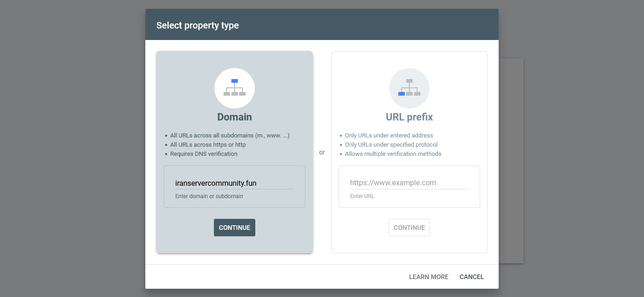Click the 'Enter URL' helper label
Viewport: 644px width, 297px height.
tap(362, 196)
